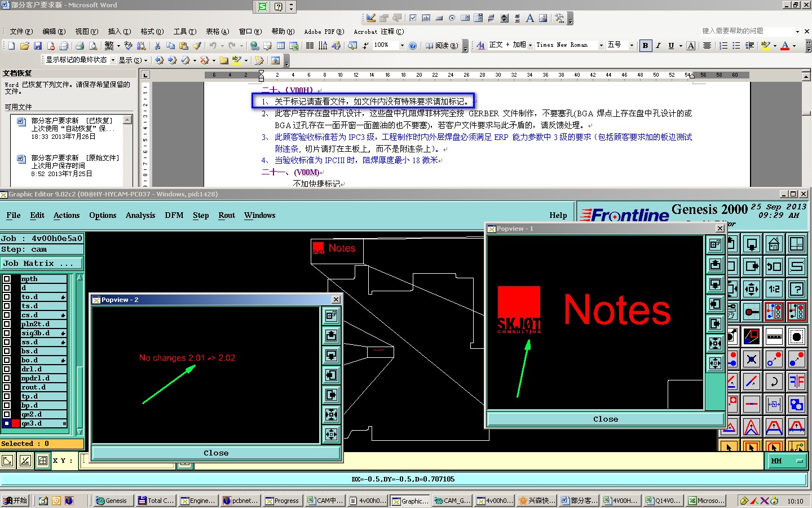Click Close button in Popview 2
Viewport: 812px width, 508px height.
click(216, 453)
